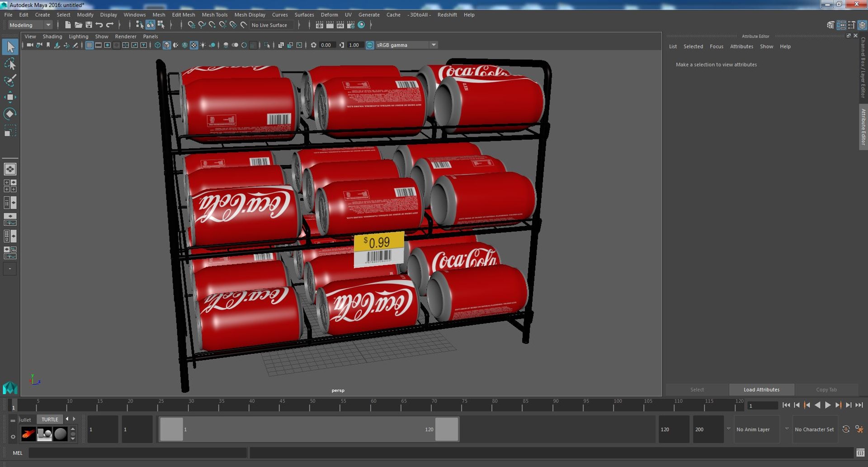Expand the bottom layout options button
Screen dimensions: 868x467
(x=10, y=269)
